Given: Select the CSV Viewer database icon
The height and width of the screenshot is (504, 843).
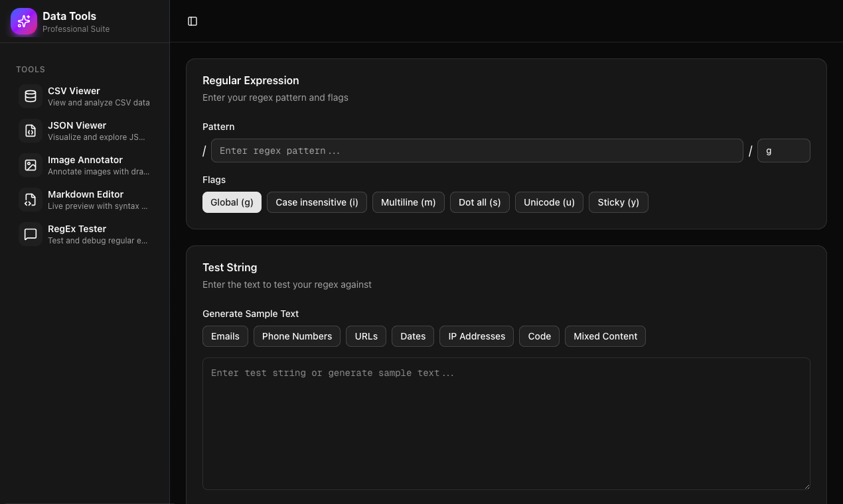Looking at the screenshot, I should [30, 95].
